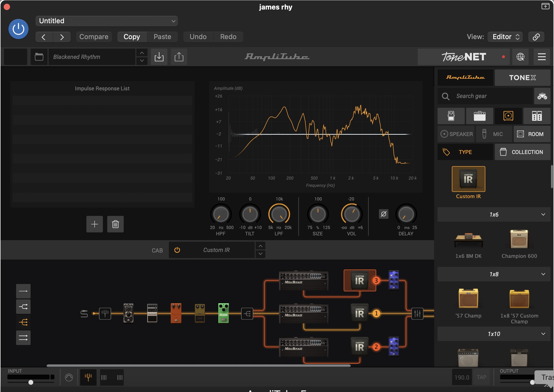The width and height of the screenshot is (554, 392).
Task: Select the green overdrive pedal in chain
Action: 223,313
